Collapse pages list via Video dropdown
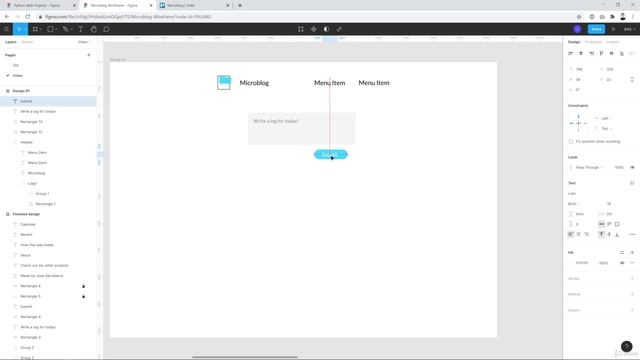640x360 pixels. [x=84, y=42]
